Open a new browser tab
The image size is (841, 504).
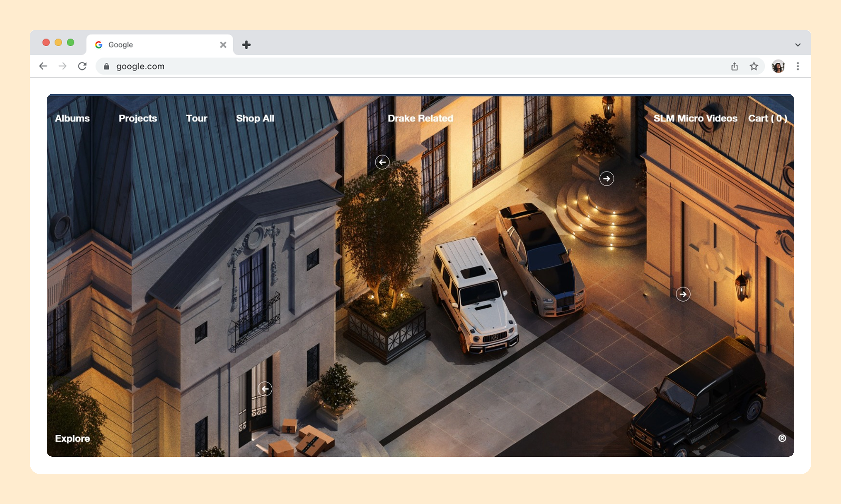[x=246, y=45]
